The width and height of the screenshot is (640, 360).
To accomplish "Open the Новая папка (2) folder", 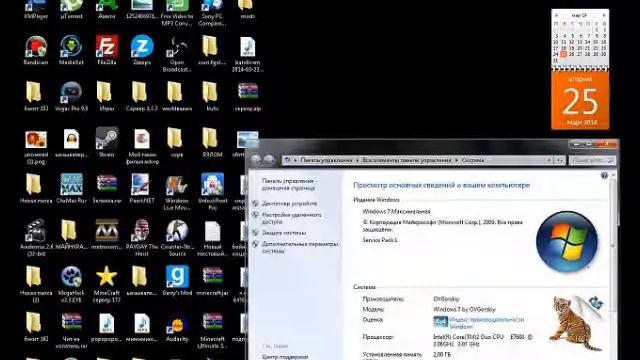I will [x=36, y=284].
